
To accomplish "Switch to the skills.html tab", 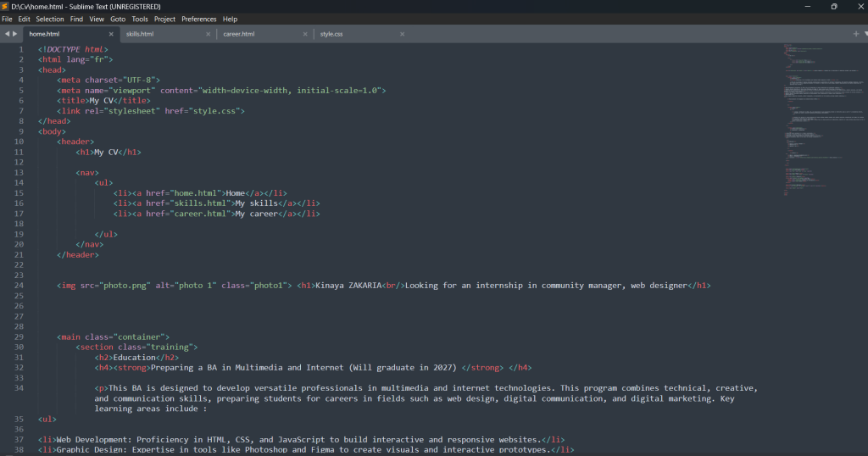I will coord(140,34).
